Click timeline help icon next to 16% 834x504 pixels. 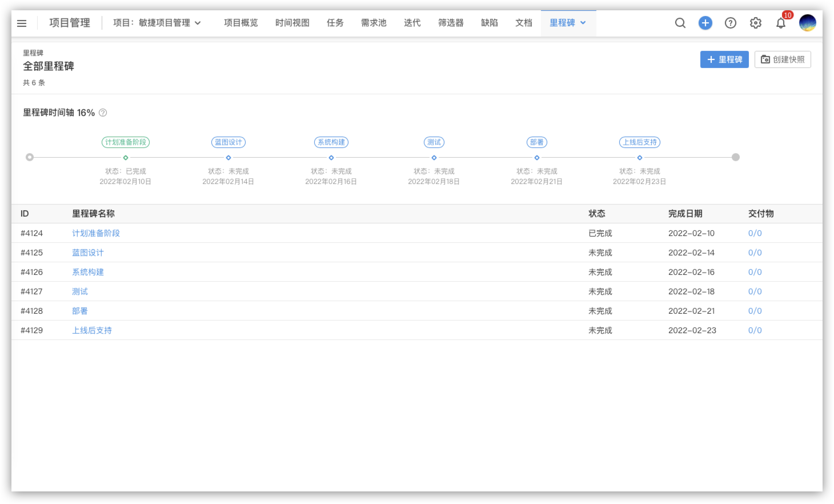103,113
